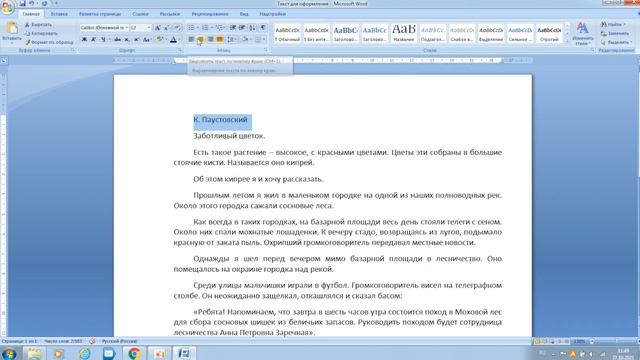Apply subscript formatting

(127, 40)
